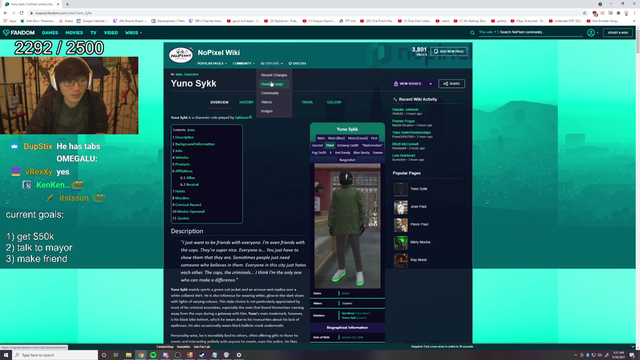Click the Discuss speech bubble nav item
This screenshot has height=360, width=640.
click(297, 63)
